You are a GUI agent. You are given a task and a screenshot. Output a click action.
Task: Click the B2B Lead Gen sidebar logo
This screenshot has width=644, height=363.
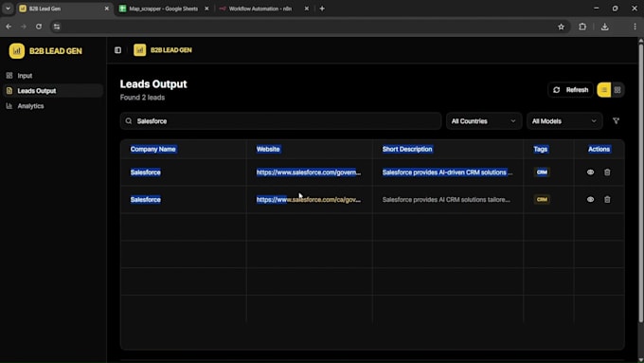[17, 51]
